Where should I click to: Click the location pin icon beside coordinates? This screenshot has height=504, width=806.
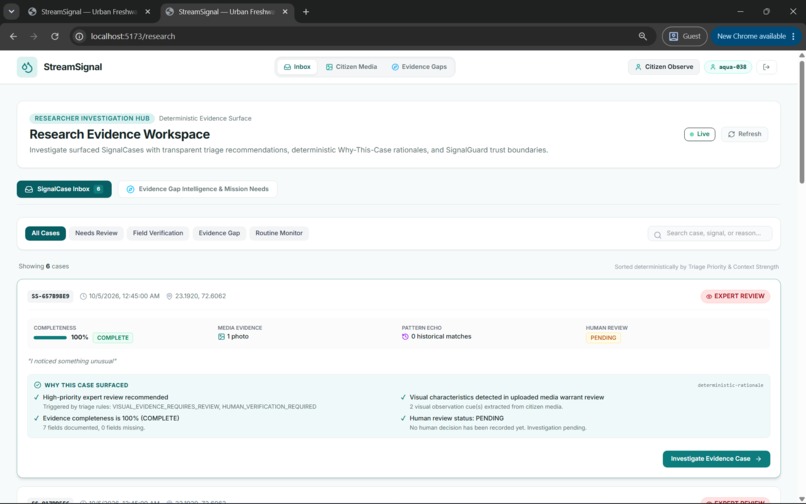tap(169, 296)
